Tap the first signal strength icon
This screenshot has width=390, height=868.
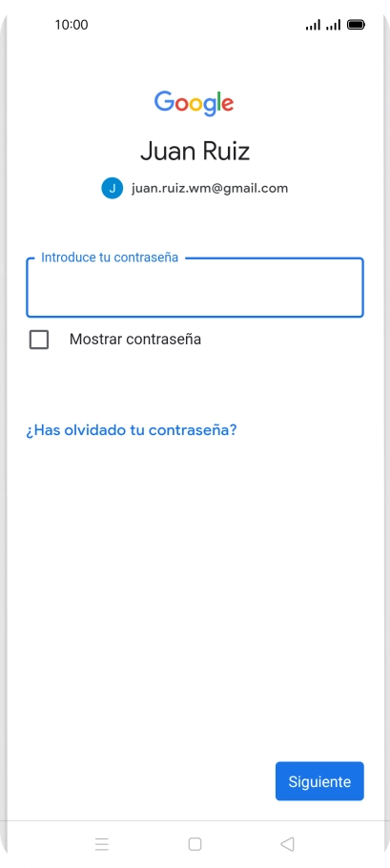pyautogui.click(x=313, y=25)
